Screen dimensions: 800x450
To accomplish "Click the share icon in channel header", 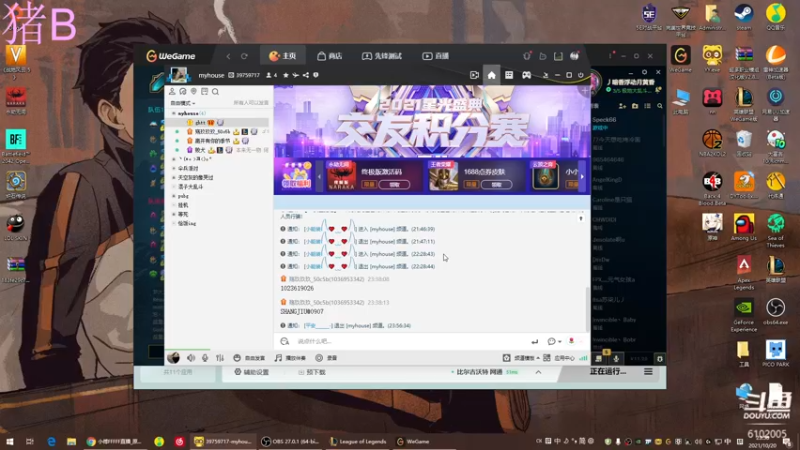I will coord(306,75).
